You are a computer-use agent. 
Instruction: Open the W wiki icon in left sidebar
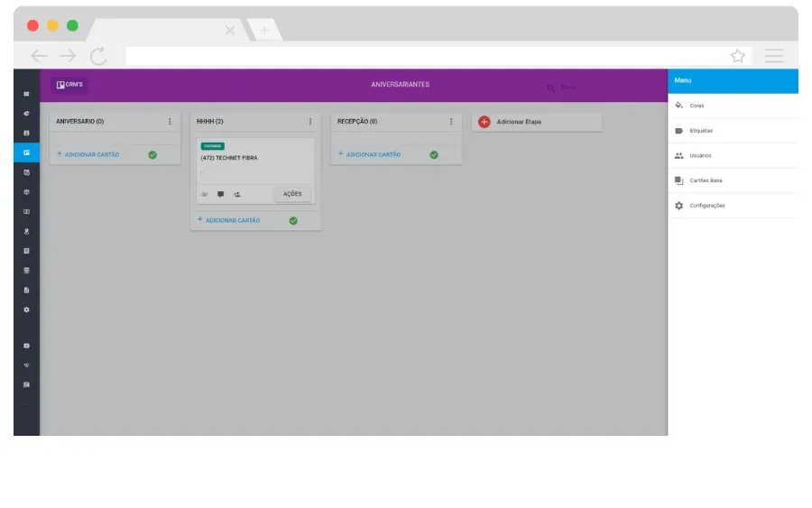(26, 365)
